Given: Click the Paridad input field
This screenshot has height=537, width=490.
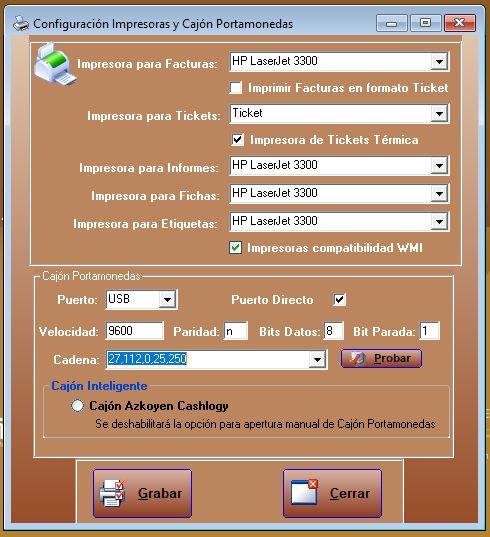Looking at the screenshot, I should [x=236, y=331].
